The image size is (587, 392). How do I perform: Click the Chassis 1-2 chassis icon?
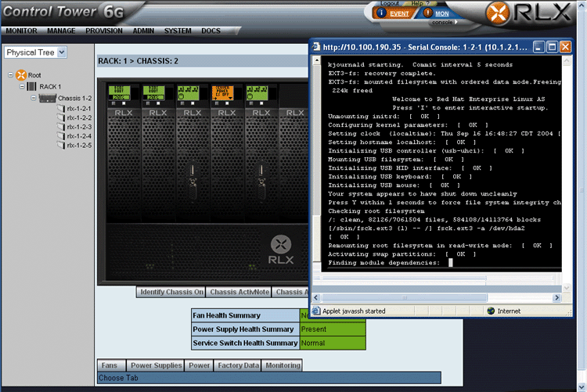coord(48,99)
